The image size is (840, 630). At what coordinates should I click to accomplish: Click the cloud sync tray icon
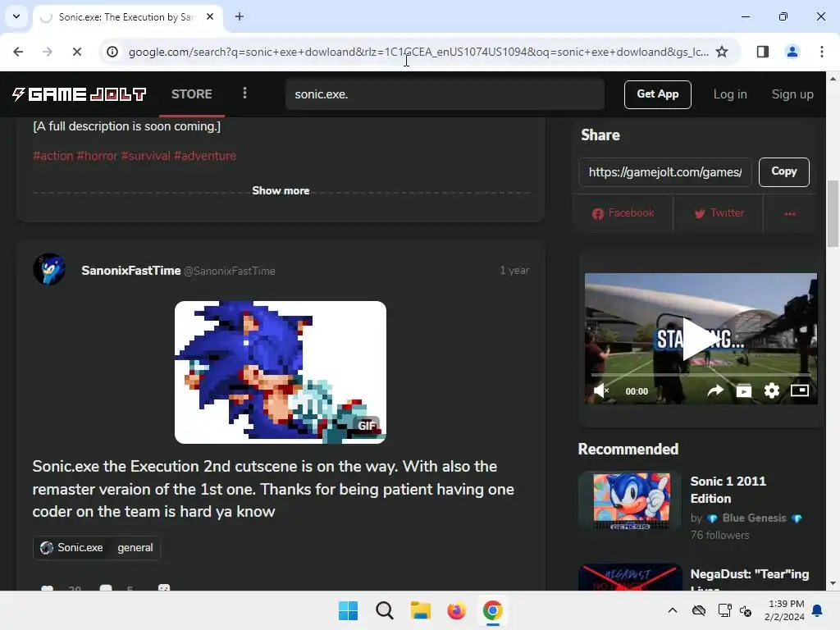pos(699,610)
